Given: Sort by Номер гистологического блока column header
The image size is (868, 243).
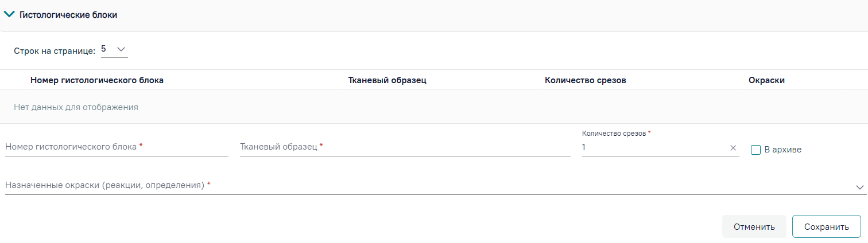Looking at the screenshot, I should pos(97,80).
